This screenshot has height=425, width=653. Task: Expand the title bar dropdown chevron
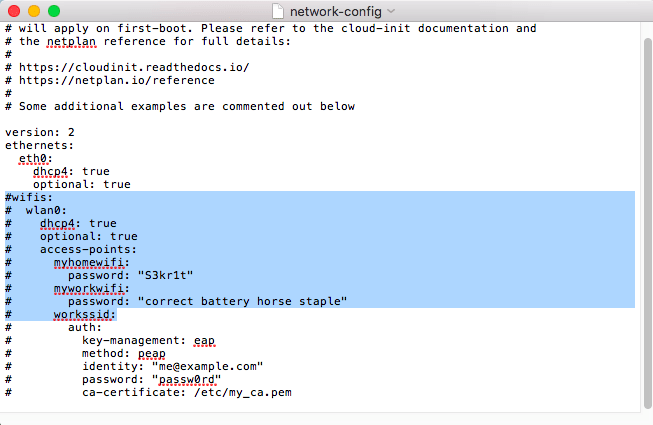pyautogui.click(x=390, y=11)
